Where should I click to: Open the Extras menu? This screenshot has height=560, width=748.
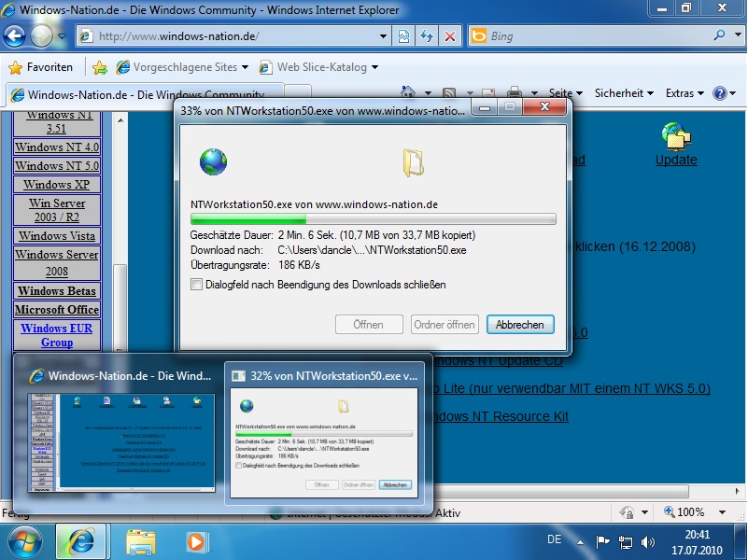click(684, 93)
